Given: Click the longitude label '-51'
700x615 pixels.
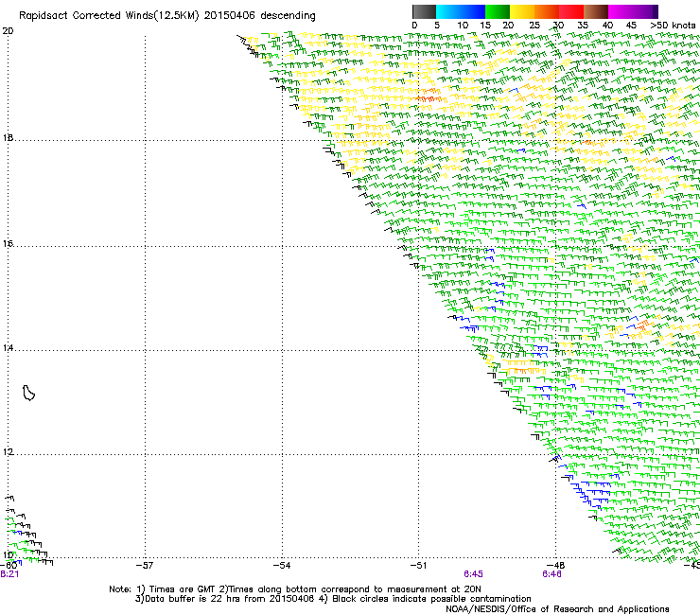Looking at the screenshot, I should 419,566.
